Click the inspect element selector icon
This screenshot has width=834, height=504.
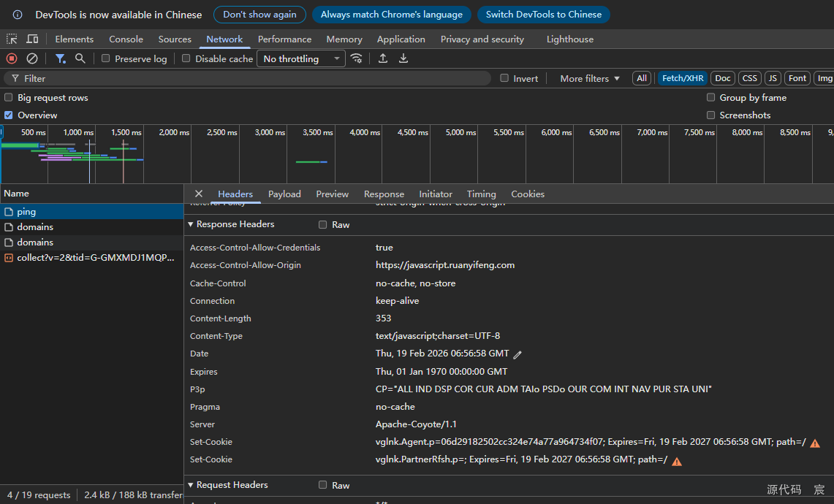[x=12, y=39]
